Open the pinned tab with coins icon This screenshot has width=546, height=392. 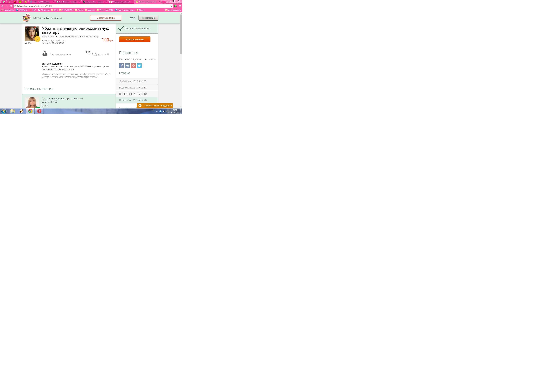tap(26, 2)
